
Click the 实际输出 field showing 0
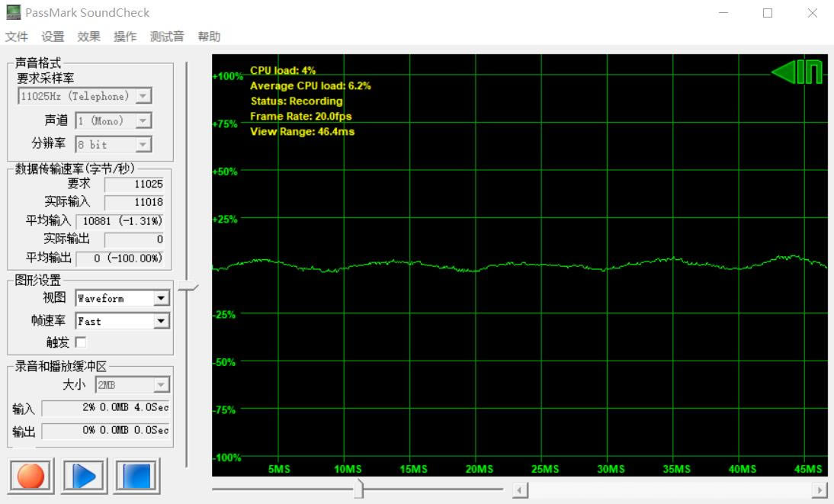point(134,239)
